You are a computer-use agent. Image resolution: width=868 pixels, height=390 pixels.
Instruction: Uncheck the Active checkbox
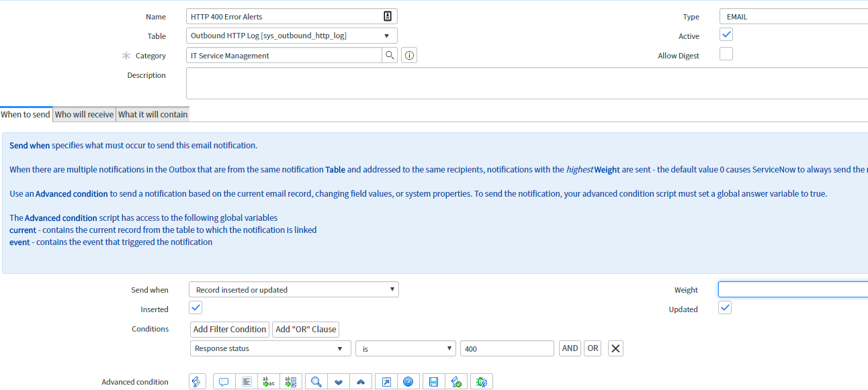[x=726, y=34]
